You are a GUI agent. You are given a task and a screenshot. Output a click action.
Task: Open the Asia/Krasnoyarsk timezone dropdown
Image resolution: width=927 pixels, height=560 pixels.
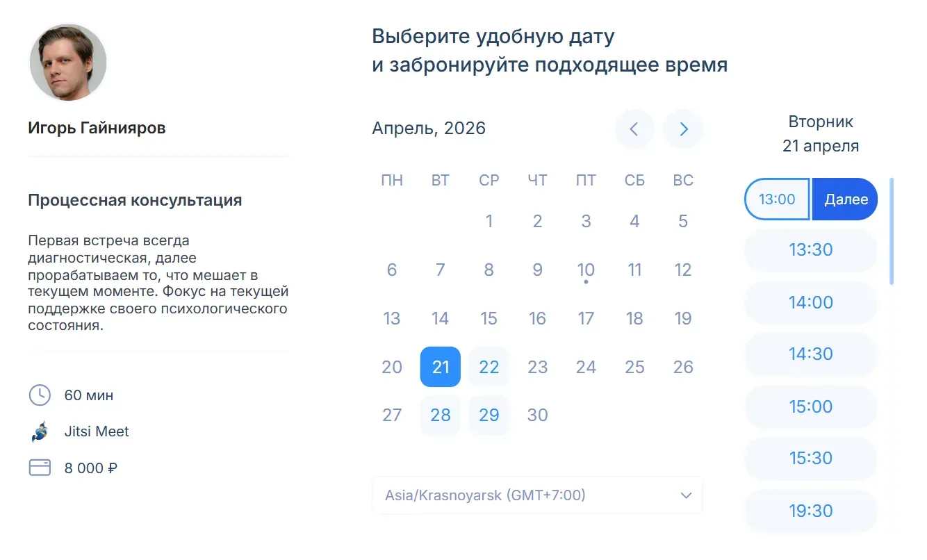(537, 495)
